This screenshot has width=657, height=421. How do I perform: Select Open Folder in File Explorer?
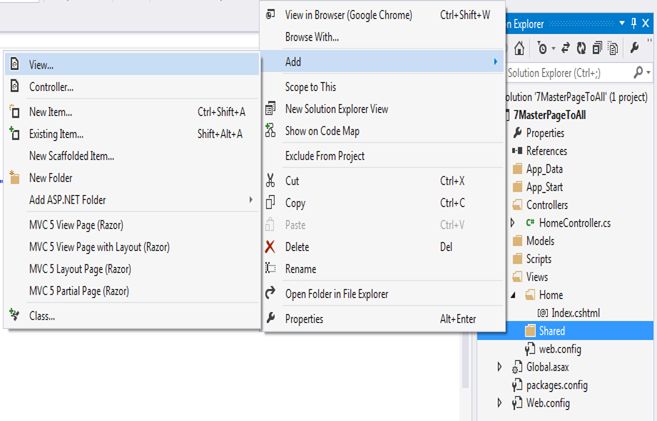pyautogui.click(x=383, y=294)
